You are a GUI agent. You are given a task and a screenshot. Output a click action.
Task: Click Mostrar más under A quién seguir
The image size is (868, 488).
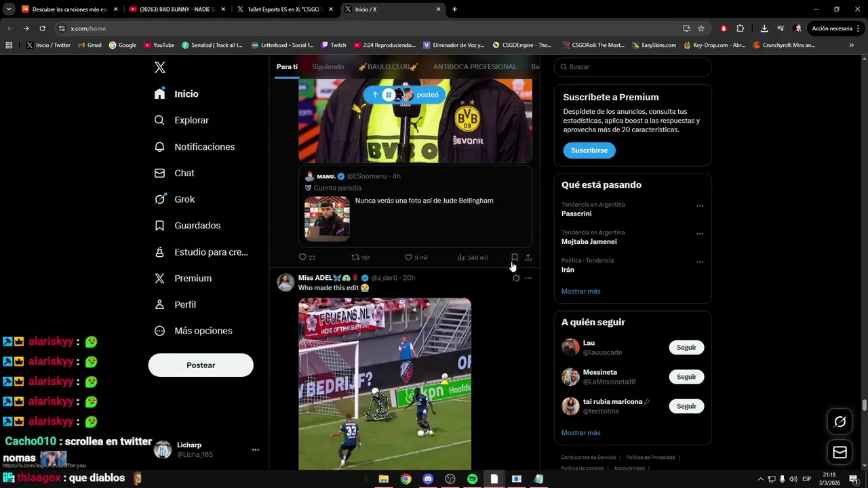coord(580,432)
